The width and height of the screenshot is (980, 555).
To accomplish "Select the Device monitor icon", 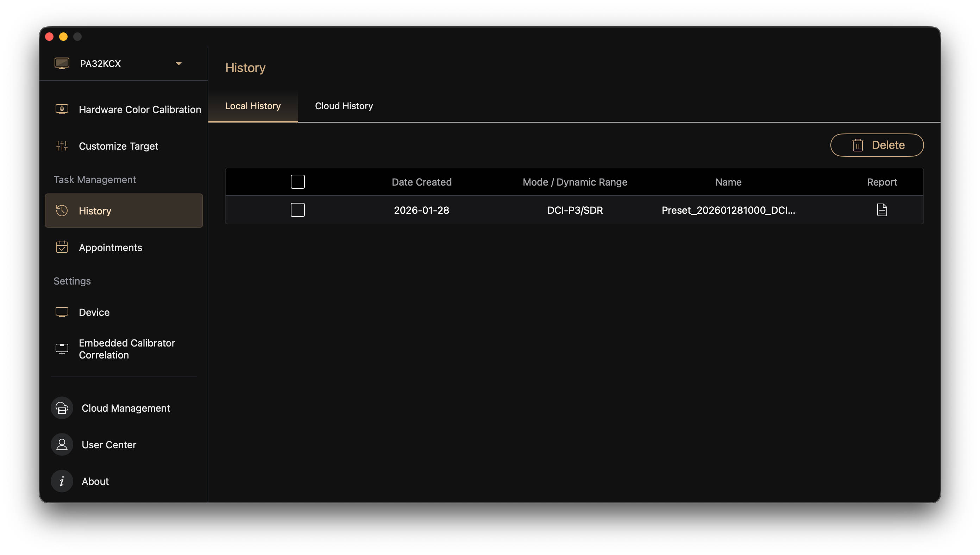I will coord(62,312).
